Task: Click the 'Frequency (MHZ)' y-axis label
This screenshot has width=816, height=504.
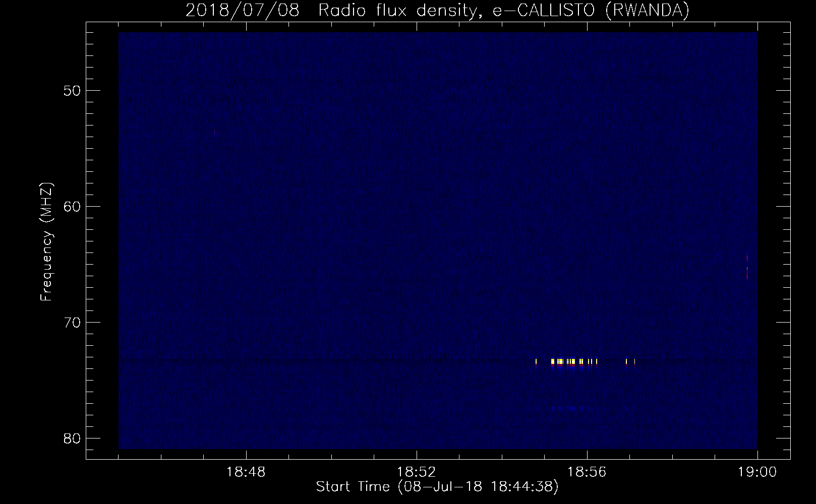Action: coord(47,242)
